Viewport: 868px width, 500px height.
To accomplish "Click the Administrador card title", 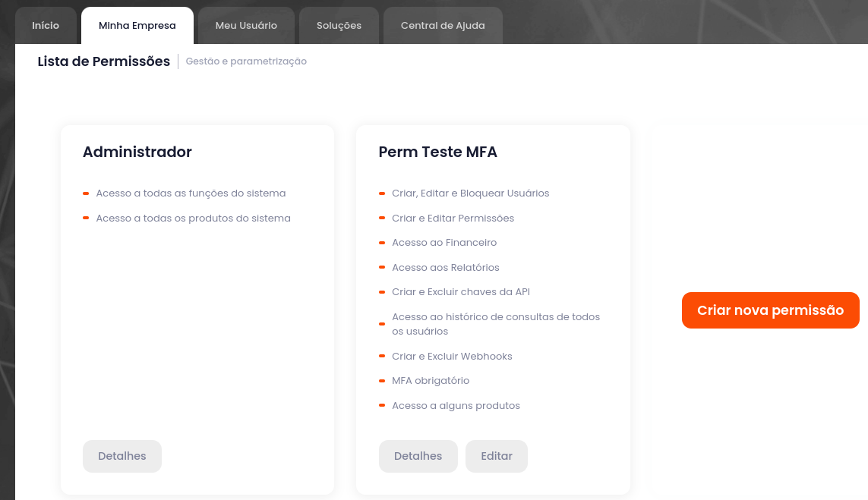I will point(137,152).
